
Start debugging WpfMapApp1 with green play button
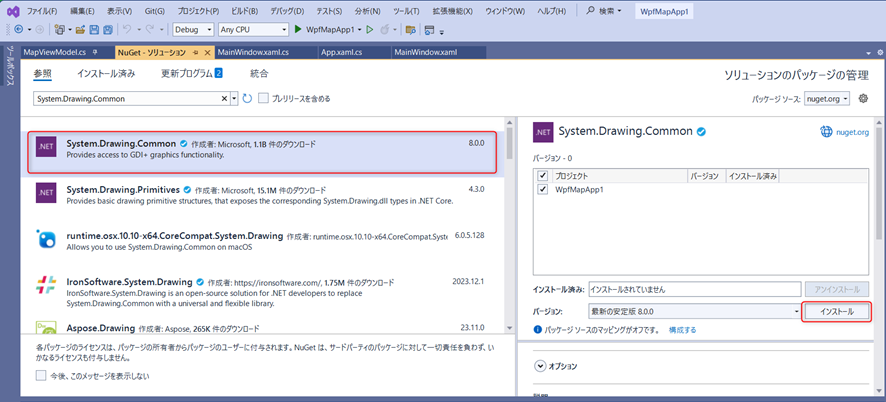[x=299, y=29]
